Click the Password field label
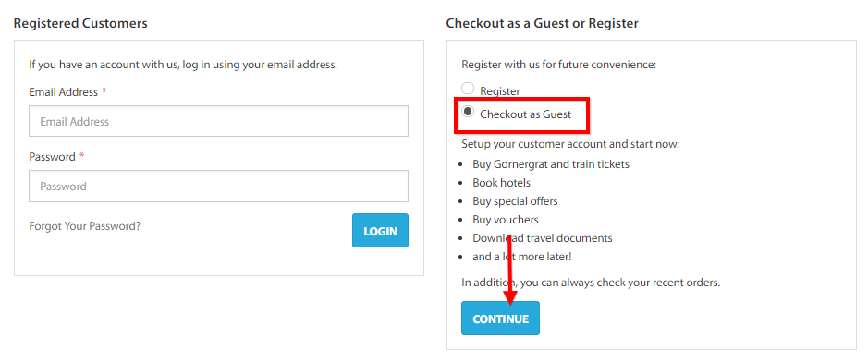 click(x=52, y=157)
